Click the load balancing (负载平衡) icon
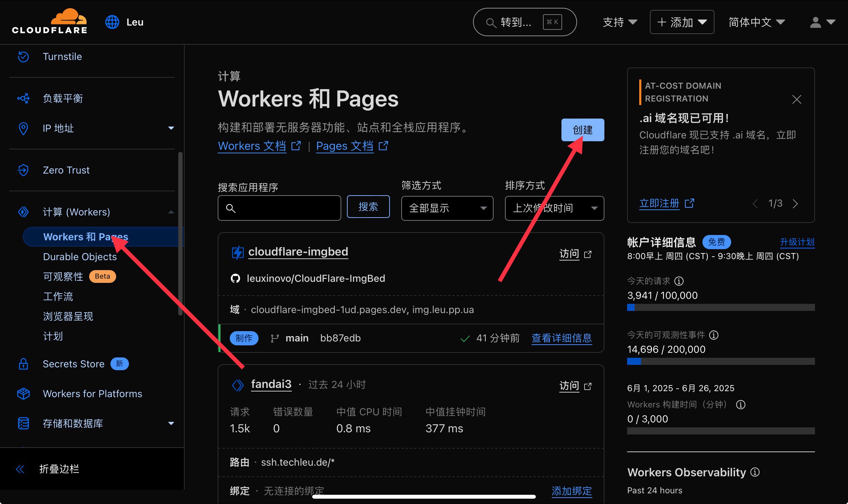This screenshot has width=848, height=504. [23, 98]
